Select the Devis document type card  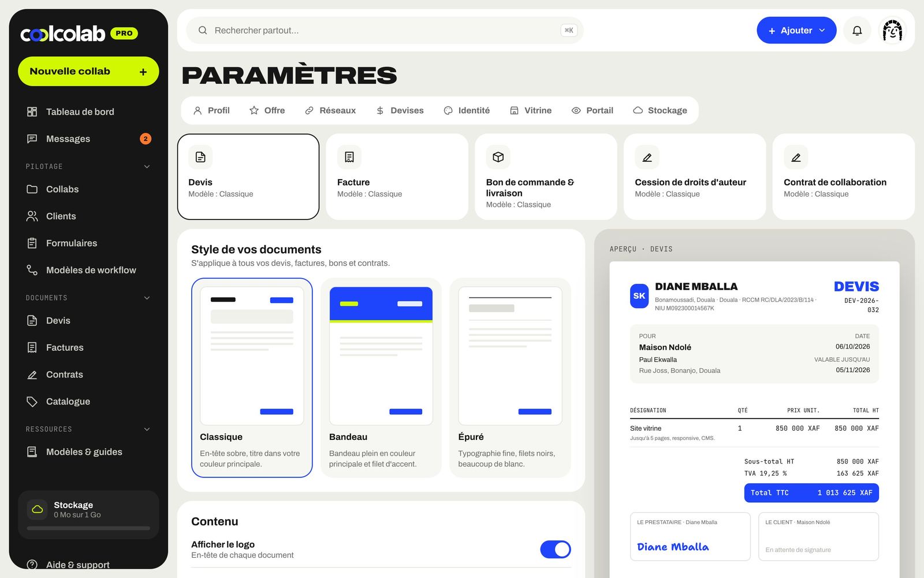pyautogui.click(x=248, y=177)
